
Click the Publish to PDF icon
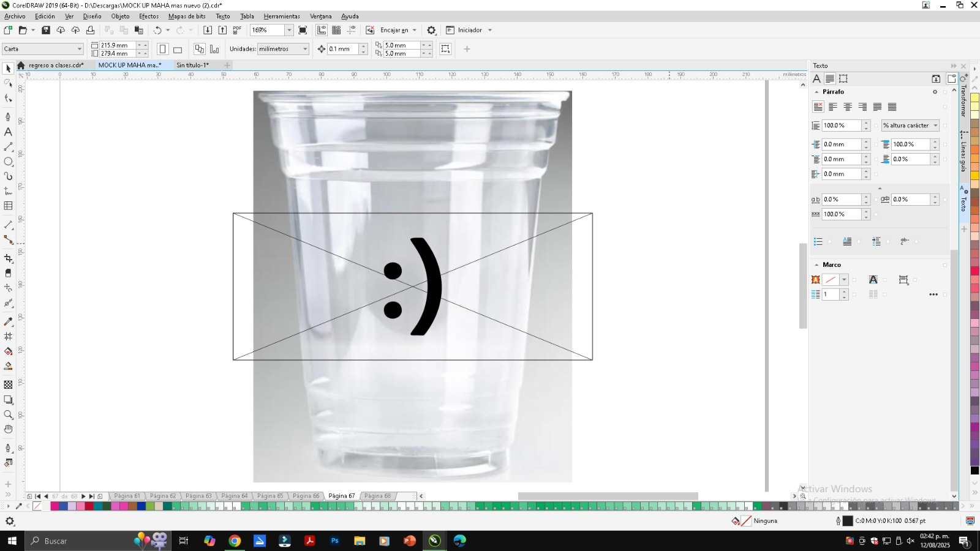pyautogui.click(x=237, y=30)
